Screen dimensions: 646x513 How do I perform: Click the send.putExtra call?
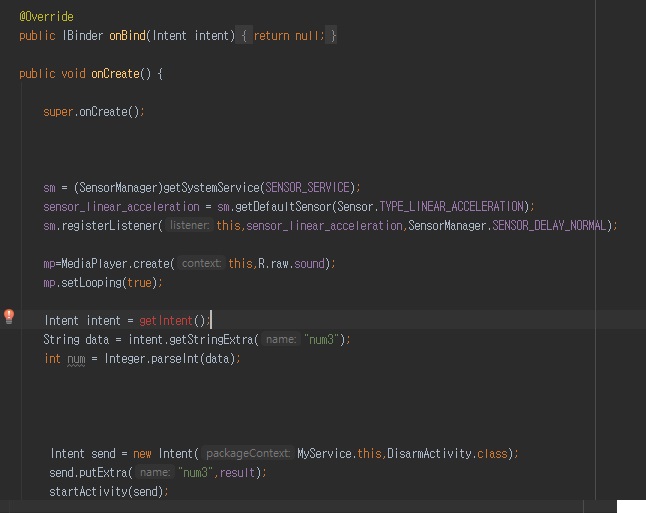[x=88, y=472]
